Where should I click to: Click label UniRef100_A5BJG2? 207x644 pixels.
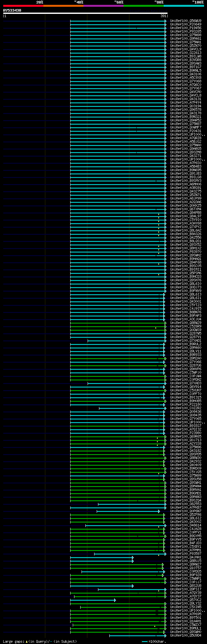coord(186,141)
